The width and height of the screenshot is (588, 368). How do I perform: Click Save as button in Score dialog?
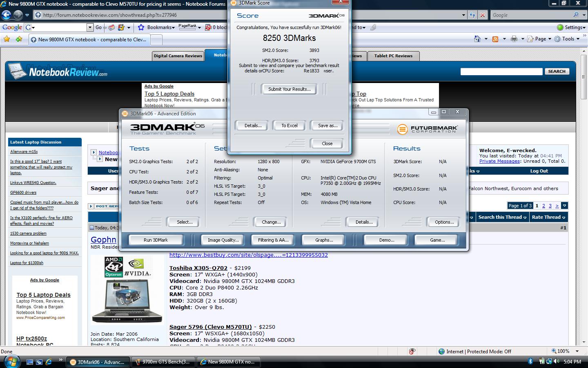click(x=327, y=126)
